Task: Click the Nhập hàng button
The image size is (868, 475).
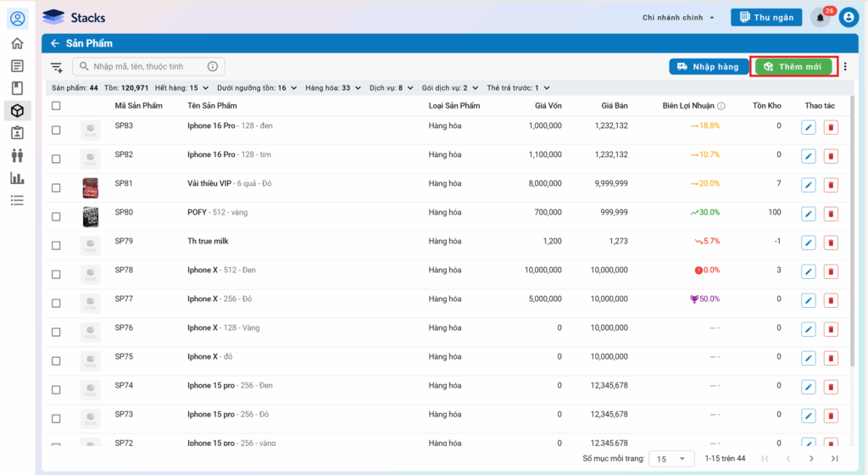Action: 708,67
